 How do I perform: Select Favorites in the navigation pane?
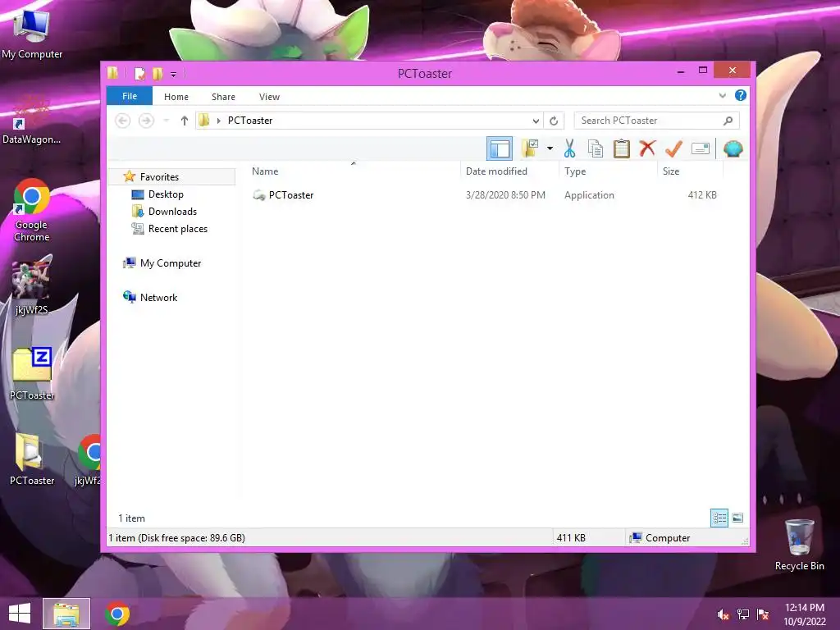[x=159, y=177]
